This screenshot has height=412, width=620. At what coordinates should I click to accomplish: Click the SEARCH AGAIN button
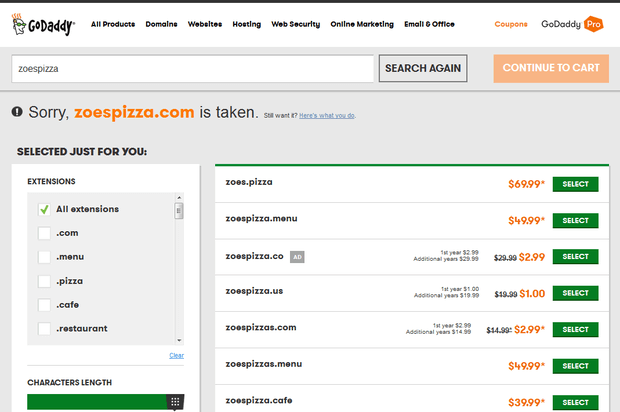[423, 68]
